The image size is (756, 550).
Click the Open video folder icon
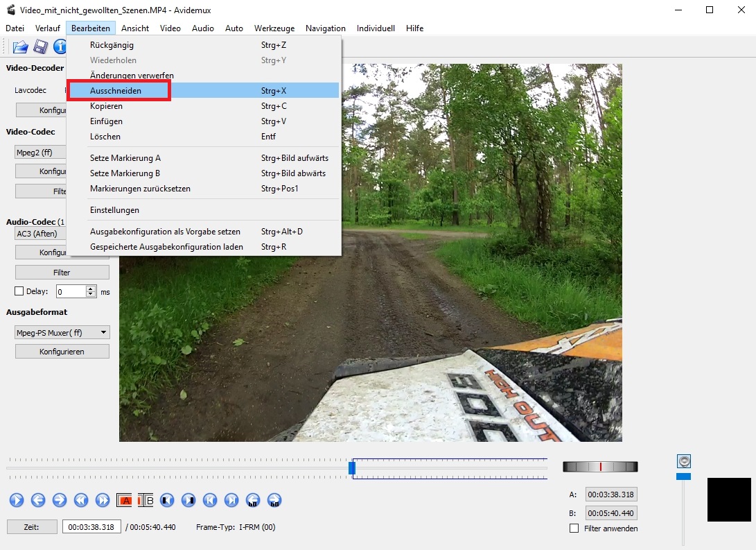click(x=21, y=47)
